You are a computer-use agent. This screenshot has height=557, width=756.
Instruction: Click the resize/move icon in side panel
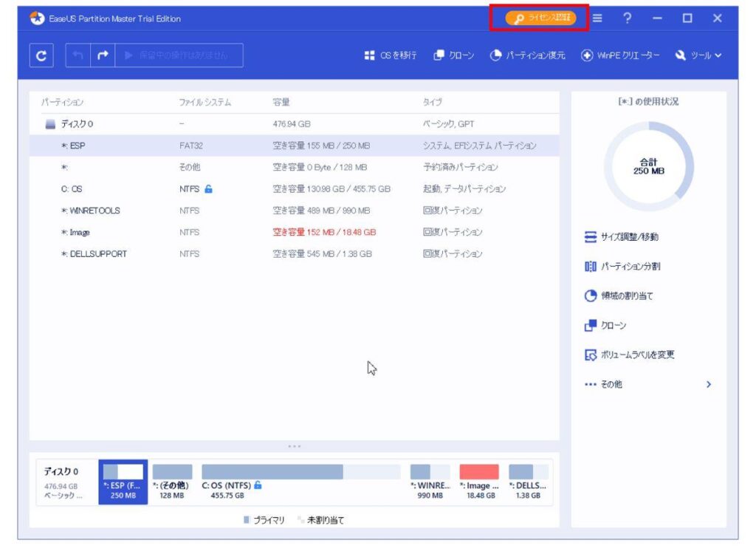point(590,237)
